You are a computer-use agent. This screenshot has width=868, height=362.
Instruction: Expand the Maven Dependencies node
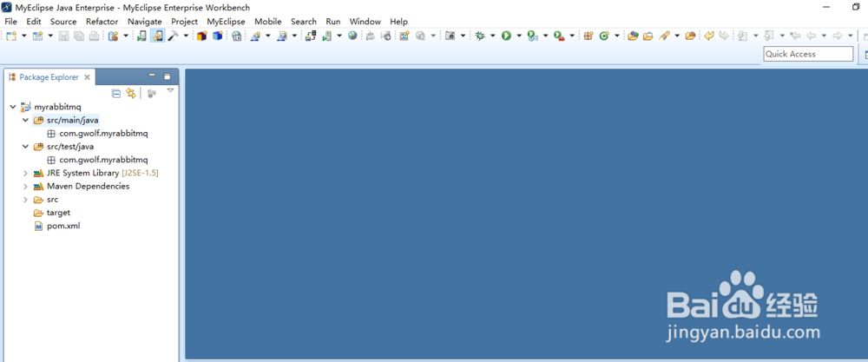click(25, 187)
